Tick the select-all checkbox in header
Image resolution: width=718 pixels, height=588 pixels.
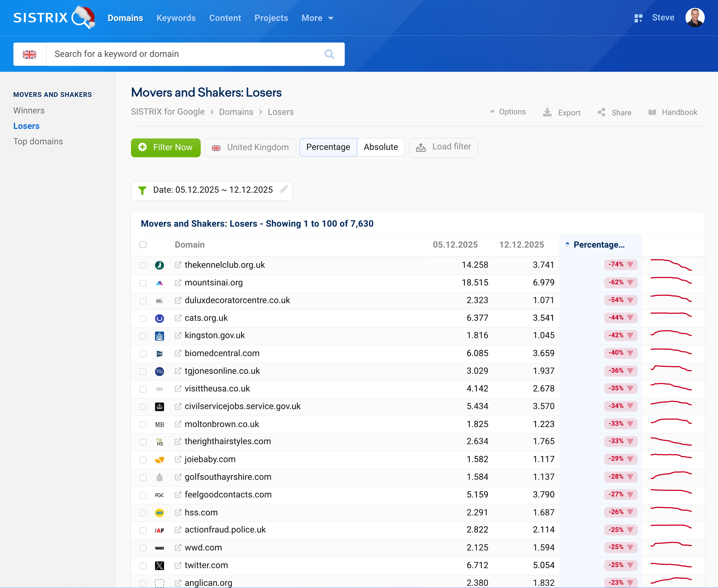click(x=143, y=245)
